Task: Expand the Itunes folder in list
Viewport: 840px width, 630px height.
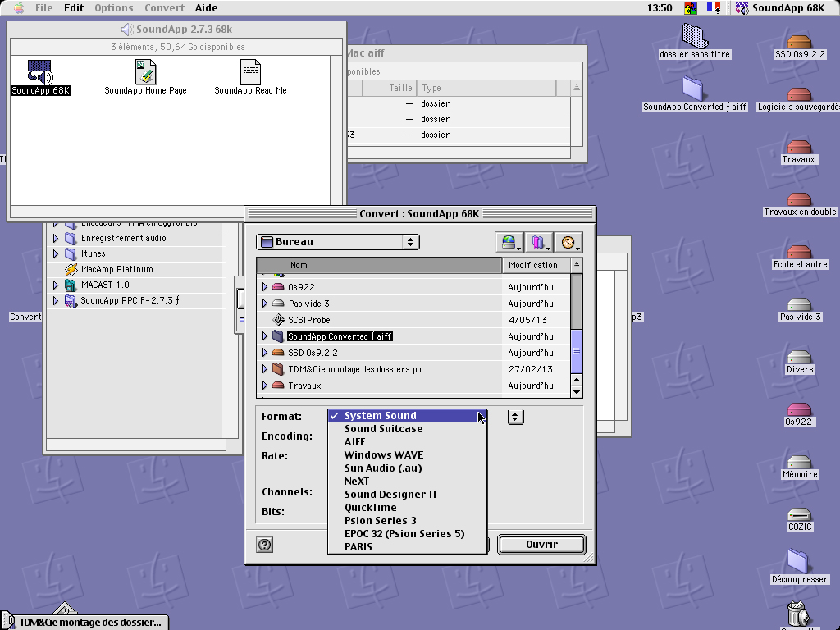Action: 56,254
